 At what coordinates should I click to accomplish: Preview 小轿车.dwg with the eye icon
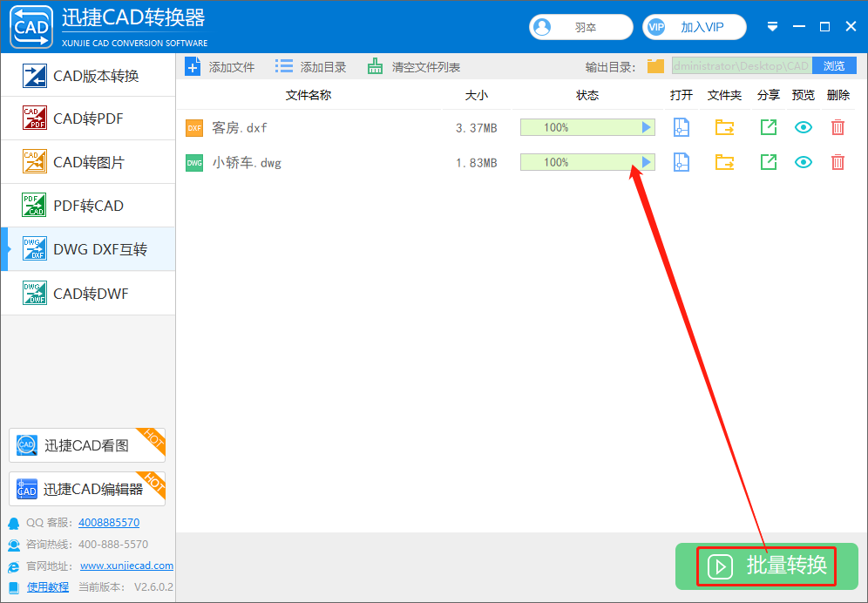point(804,162)
